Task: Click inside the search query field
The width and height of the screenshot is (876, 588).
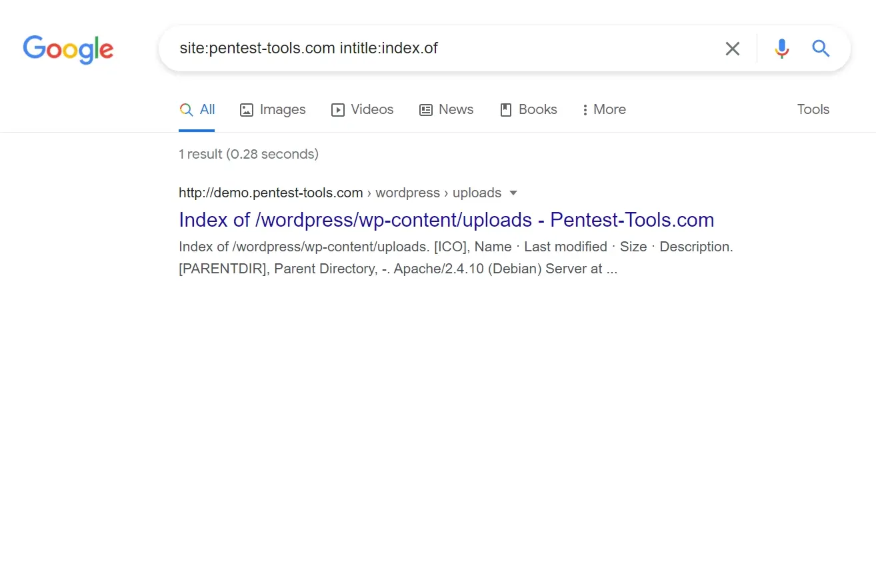Action: pyautogui.click(x=400, y=48)
